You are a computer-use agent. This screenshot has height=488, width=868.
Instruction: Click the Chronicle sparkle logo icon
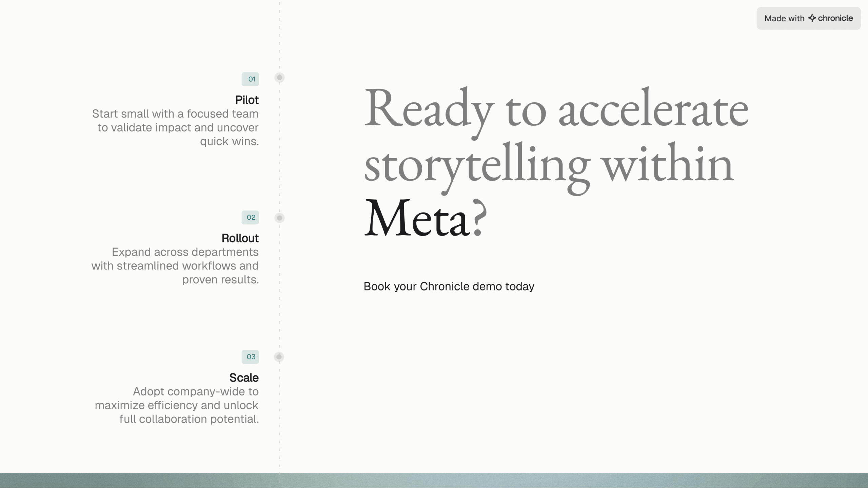coord(812,18)
